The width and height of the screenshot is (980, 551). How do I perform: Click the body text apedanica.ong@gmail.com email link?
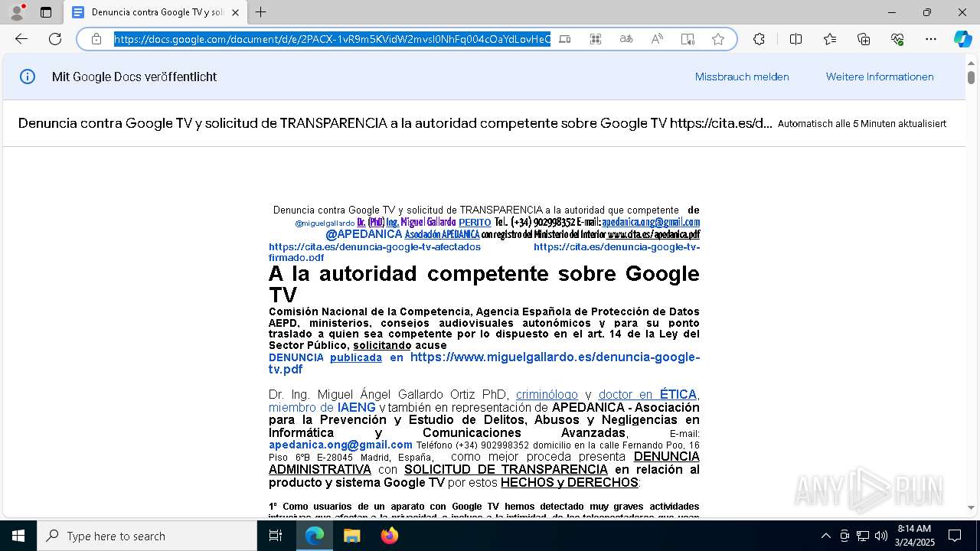coord(341,445)
